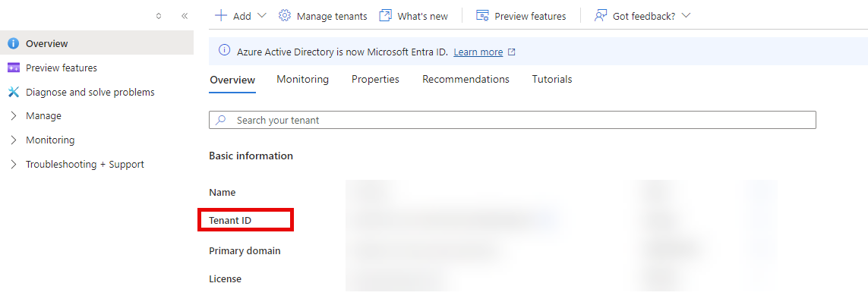Select Manage in the sidebar

[43, 116]
